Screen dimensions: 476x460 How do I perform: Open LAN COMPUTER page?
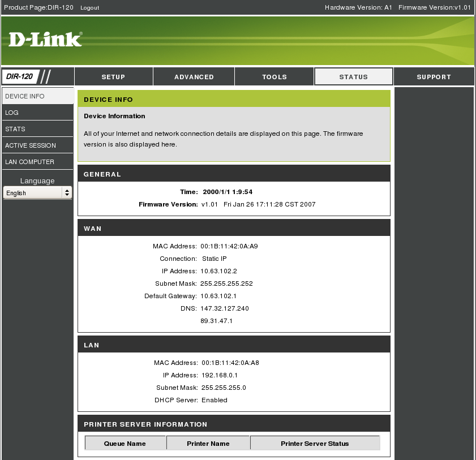coord(38,162)
